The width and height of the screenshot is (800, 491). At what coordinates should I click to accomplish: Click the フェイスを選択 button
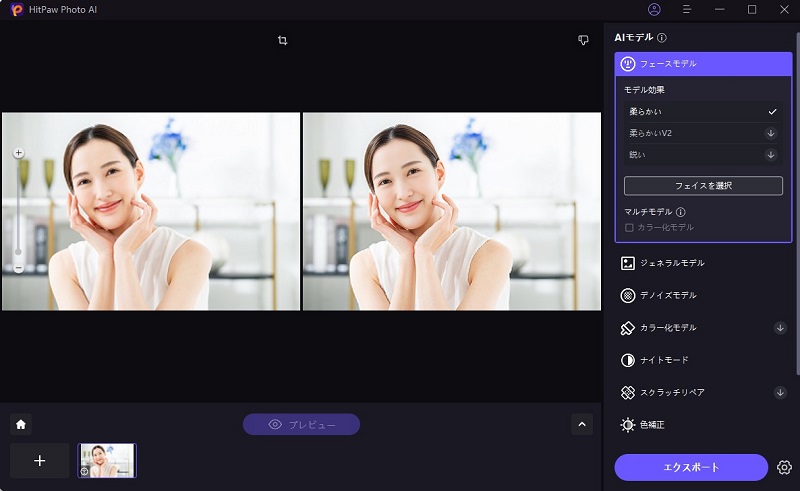click(x=703, y=186)
